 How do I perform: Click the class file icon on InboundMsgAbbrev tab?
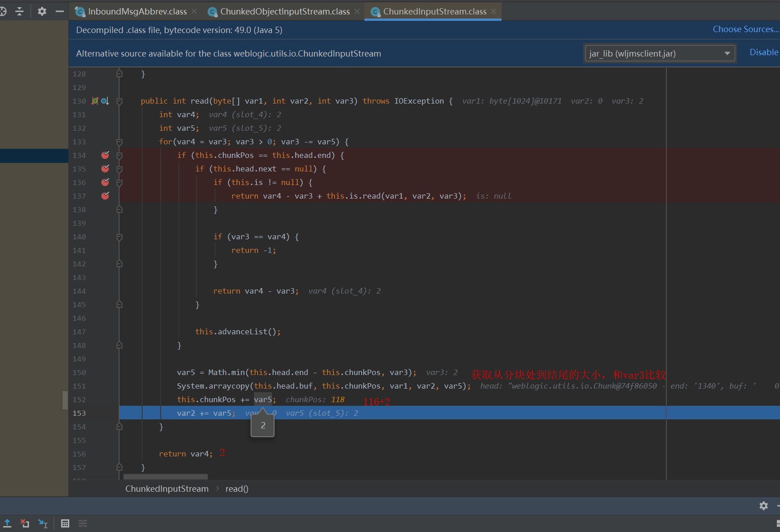[x=80, y=12]
